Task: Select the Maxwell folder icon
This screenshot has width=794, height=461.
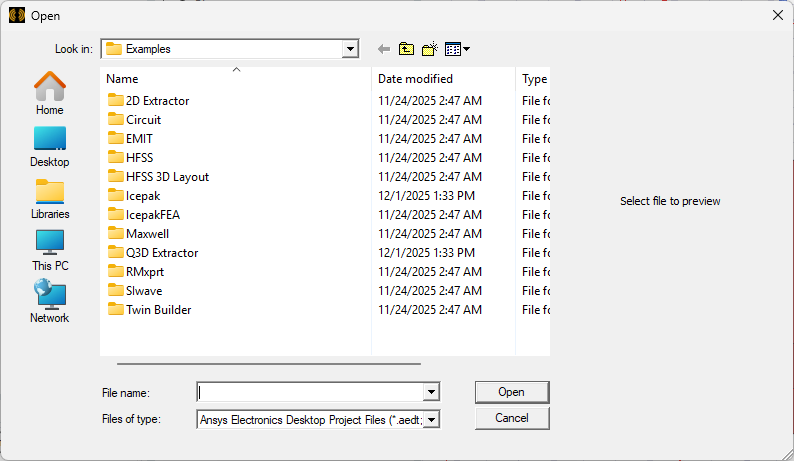Action: (115, 234)
